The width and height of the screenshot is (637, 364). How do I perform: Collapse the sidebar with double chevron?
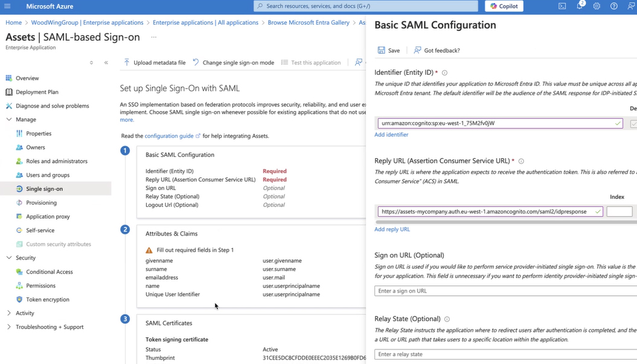(106, 63)
